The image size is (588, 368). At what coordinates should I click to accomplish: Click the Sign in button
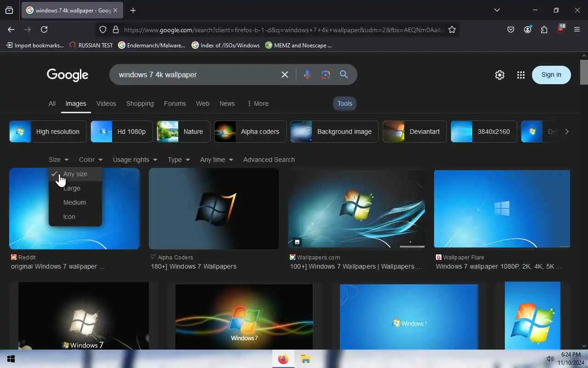551,75
